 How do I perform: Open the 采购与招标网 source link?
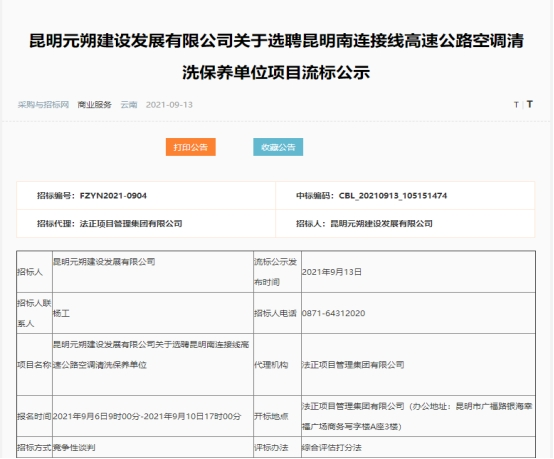(x=43, y=105)
